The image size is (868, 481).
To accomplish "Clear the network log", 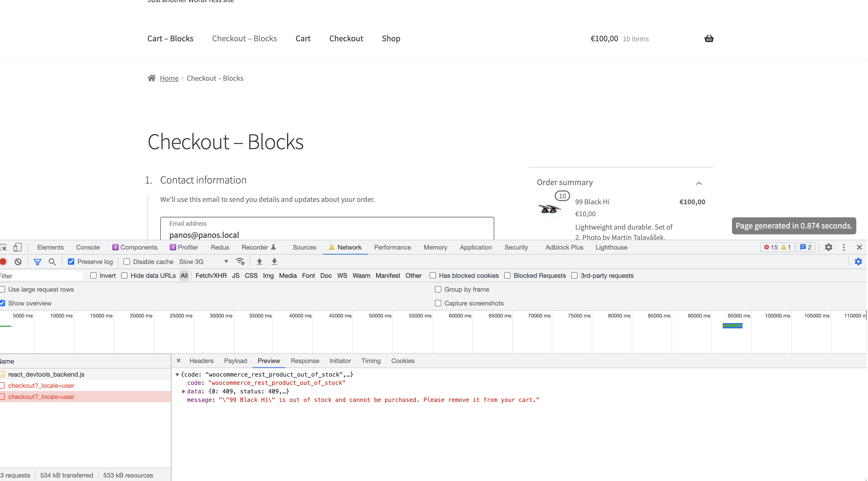I will (x=18, y=261).
